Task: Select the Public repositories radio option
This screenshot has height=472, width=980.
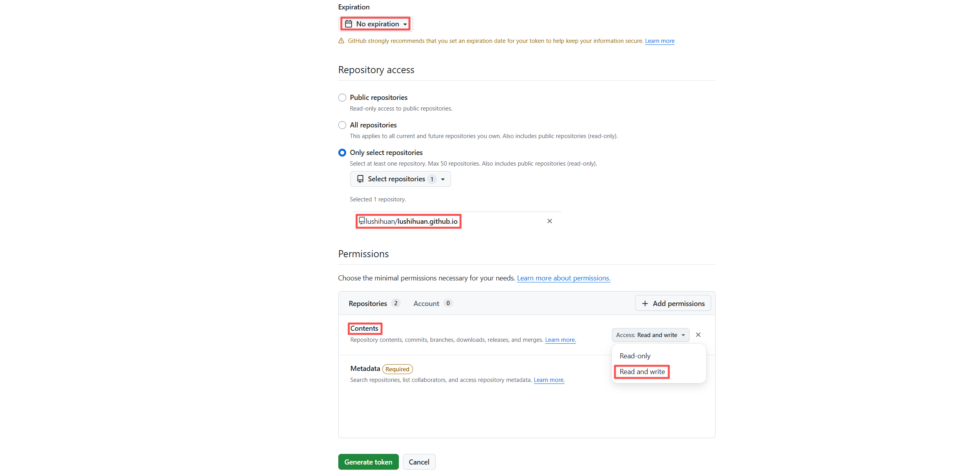Action: click(342, 98)
